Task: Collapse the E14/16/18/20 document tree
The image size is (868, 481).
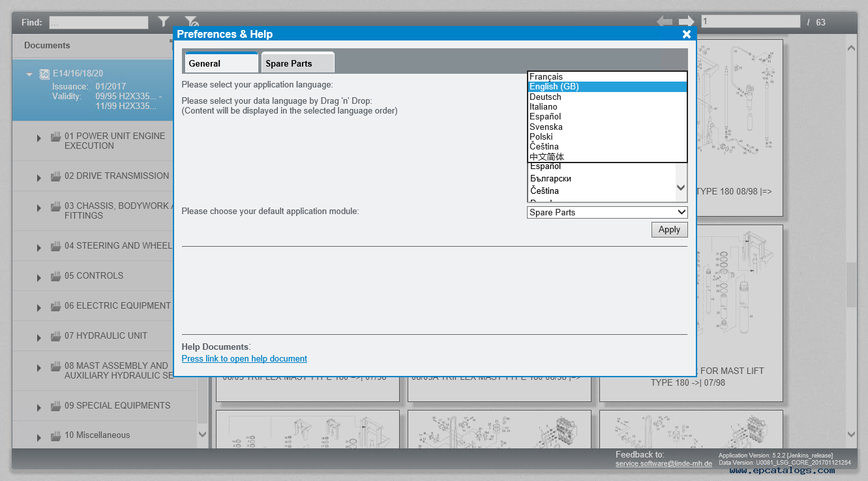Action: click(29, 74)
